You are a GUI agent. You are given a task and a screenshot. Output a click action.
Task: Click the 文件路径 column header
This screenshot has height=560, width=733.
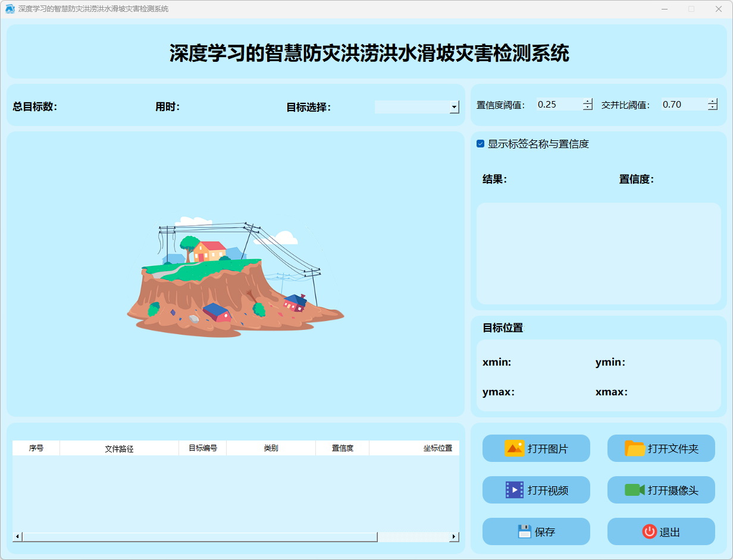119,448
